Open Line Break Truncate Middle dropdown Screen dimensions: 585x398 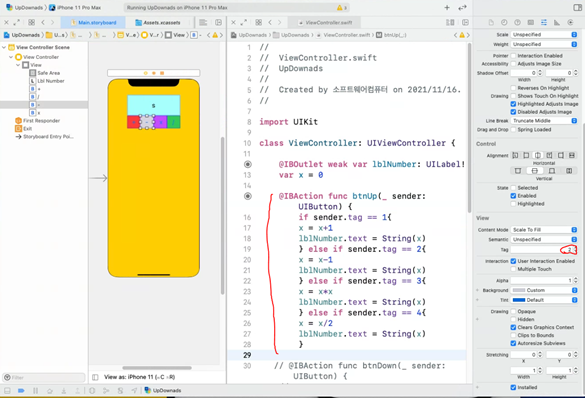point(544,120)
